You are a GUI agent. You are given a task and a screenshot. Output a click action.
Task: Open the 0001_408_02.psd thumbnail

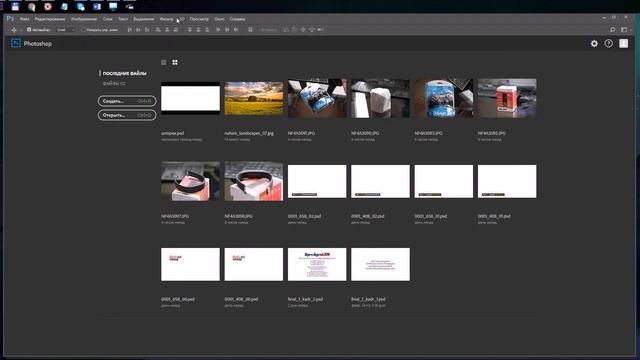380,181
